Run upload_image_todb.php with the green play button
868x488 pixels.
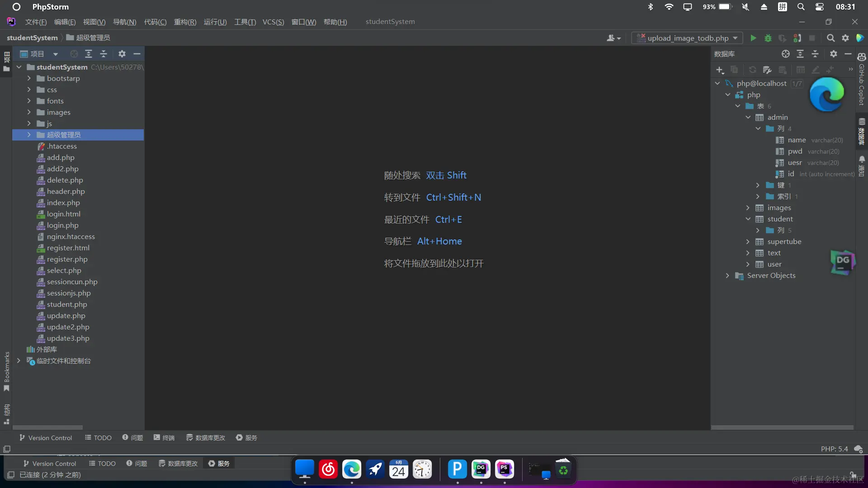tap(753, 38)
